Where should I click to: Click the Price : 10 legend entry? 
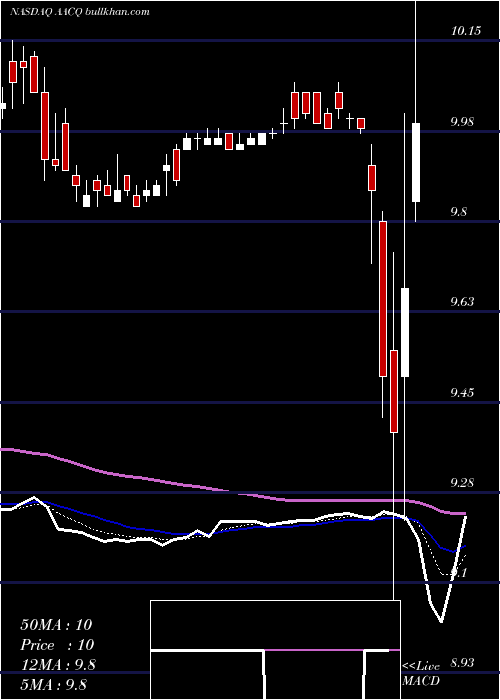(x=57, y=645)
